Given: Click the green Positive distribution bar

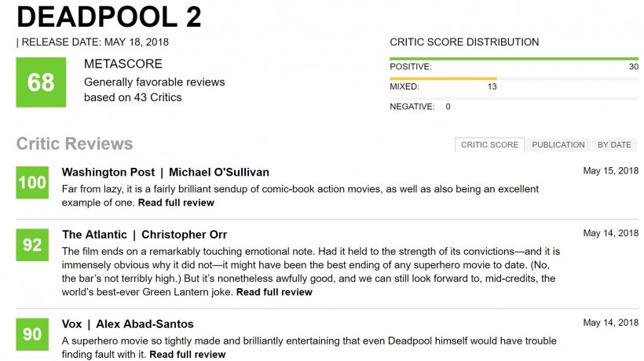Looking at the screenshot, I should [x=514, y=59].
